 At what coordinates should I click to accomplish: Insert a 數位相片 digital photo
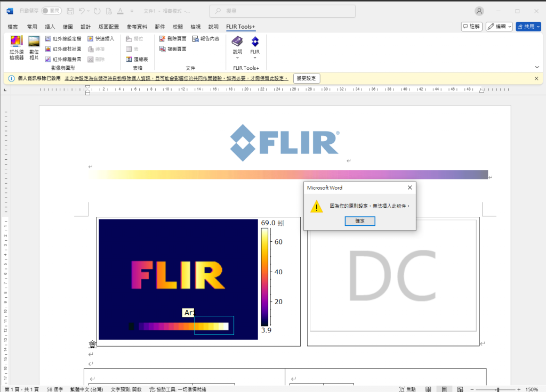pyautogui.click(x=34, y=47)
